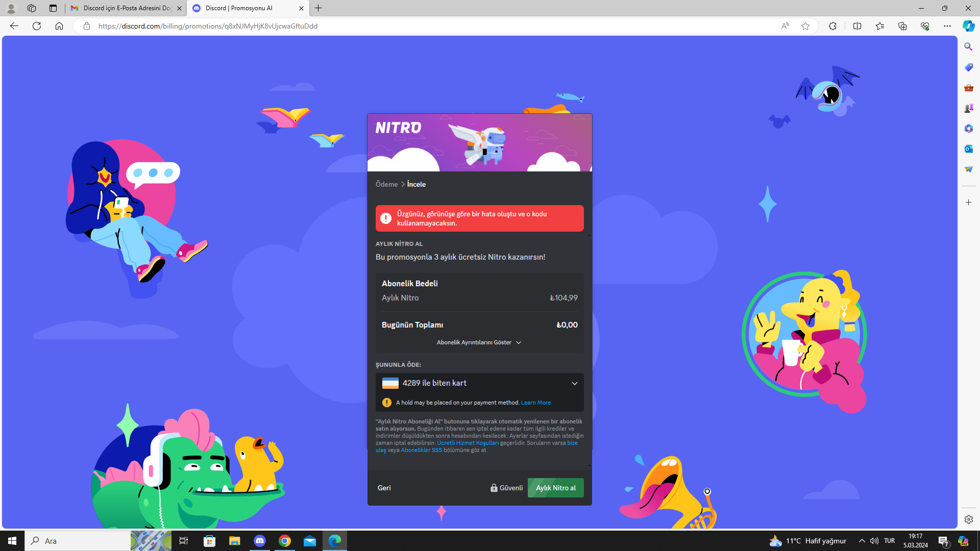Activate Read aloud icon in address bar
The width and height of the screenshot is (980, 551).
pos(785,26)
